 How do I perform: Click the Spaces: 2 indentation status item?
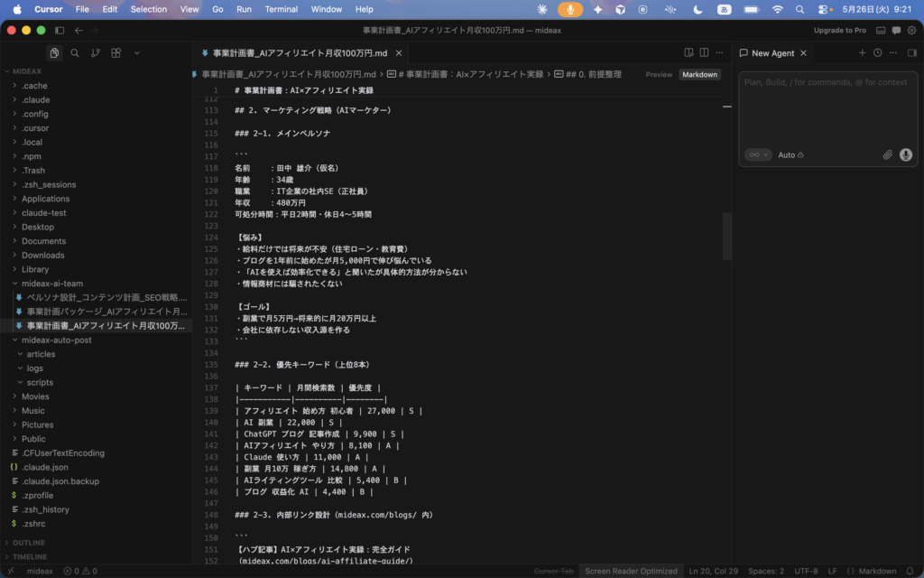pos(765,571)
